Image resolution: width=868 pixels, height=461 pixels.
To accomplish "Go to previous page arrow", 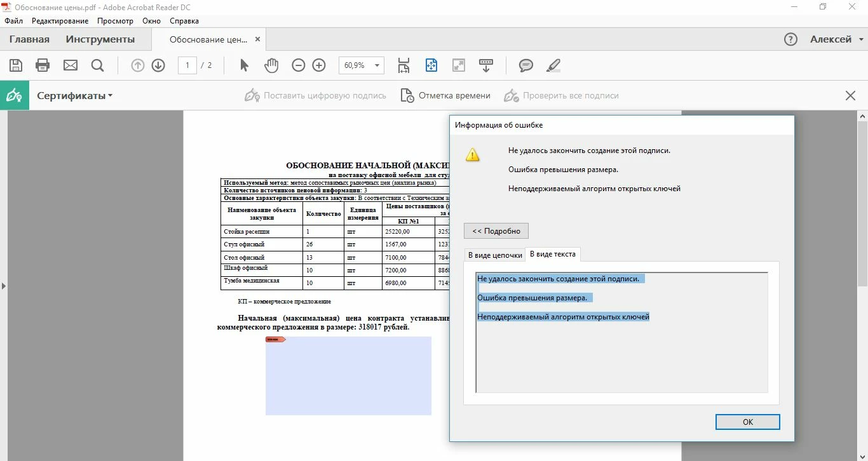I will [x=138, y=65].
